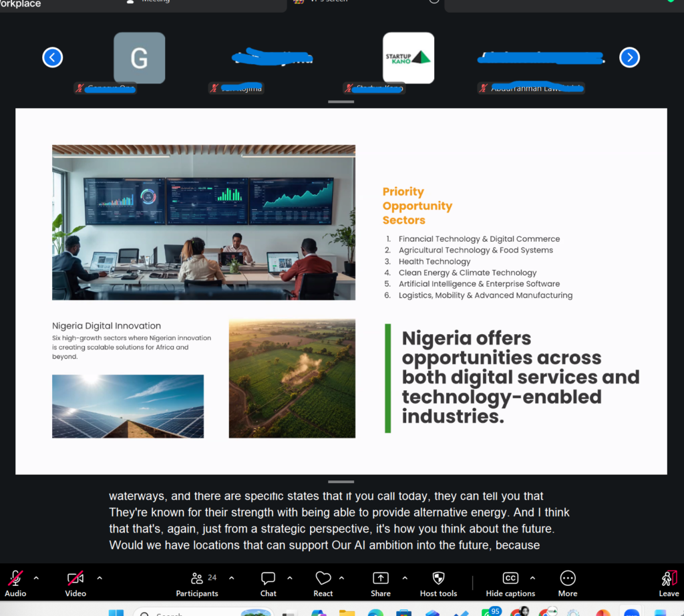684x616 pixels.
Task: Open the Windows Start button in taskbar
Action: click(116, 613)
